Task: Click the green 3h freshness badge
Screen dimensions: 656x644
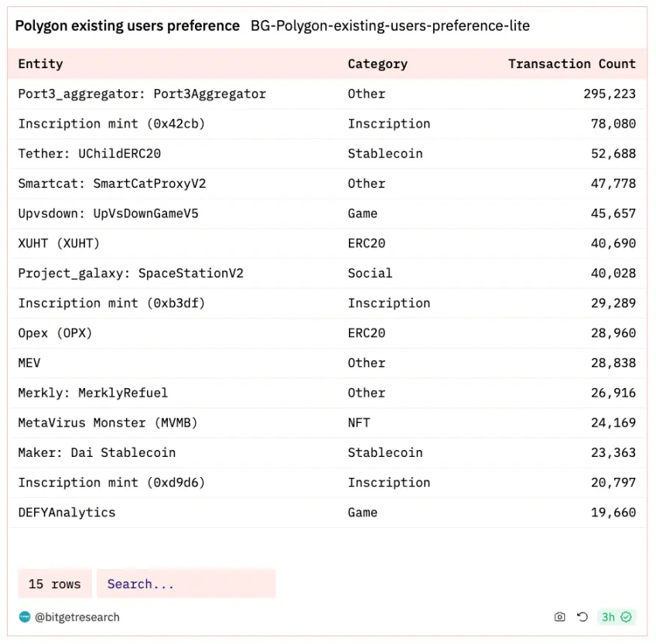Action: (617, 617)
